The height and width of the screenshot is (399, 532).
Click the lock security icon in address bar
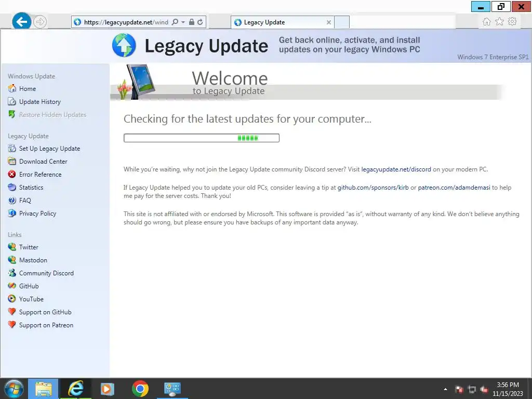pos(192,22)
